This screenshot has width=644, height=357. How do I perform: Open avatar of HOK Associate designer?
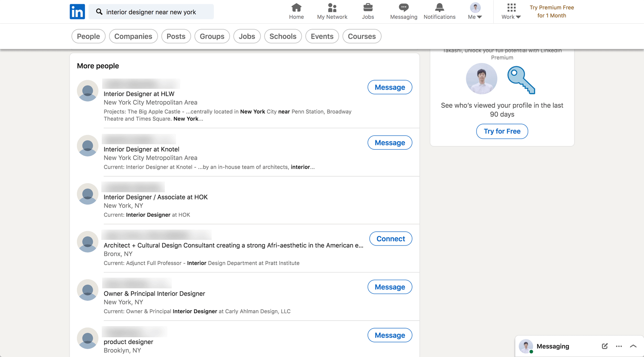(x=88, y=194)
